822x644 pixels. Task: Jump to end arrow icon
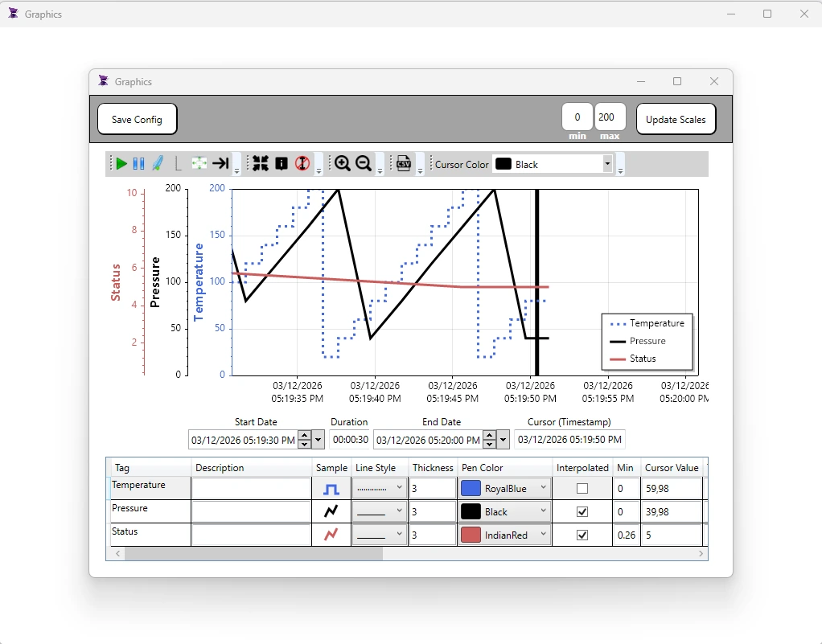pos(220,164)
